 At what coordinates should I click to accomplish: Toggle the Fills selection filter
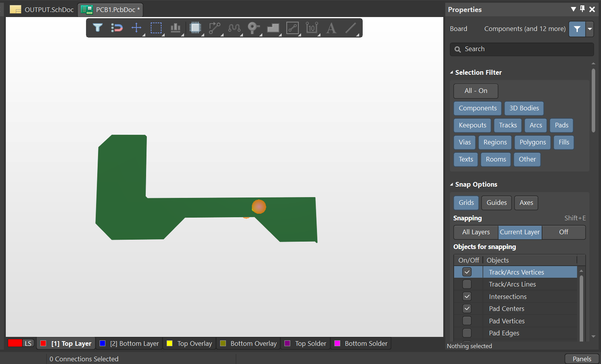click(x=564, y=143)
